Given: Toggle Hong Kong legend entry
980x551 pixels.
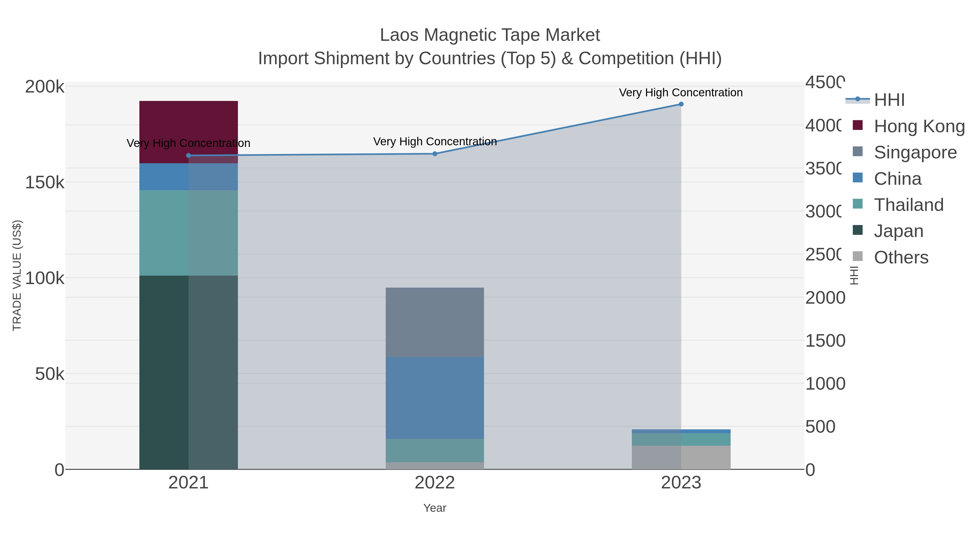Looking at the screenshot, I should pyautogui.click(x=908, y=126).
